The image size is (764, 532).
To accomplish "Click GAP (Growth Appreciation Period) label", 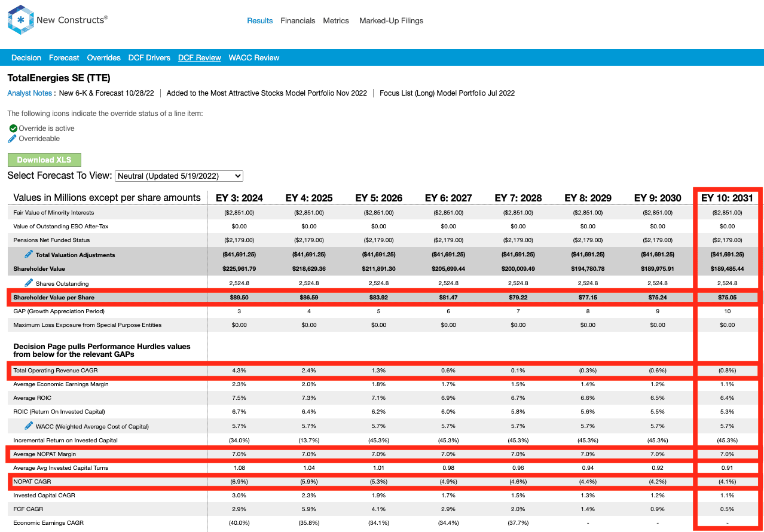I will pos(59,311).
